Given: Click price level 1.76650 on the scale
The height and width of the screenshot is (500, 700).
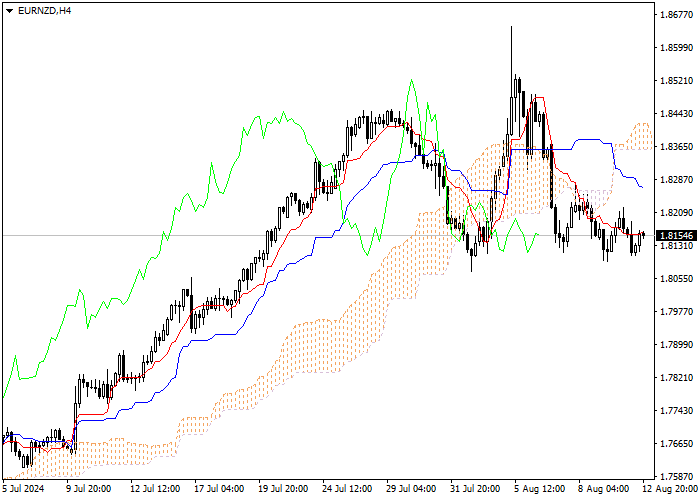Looking at the screenshot, I should [676, 444].
